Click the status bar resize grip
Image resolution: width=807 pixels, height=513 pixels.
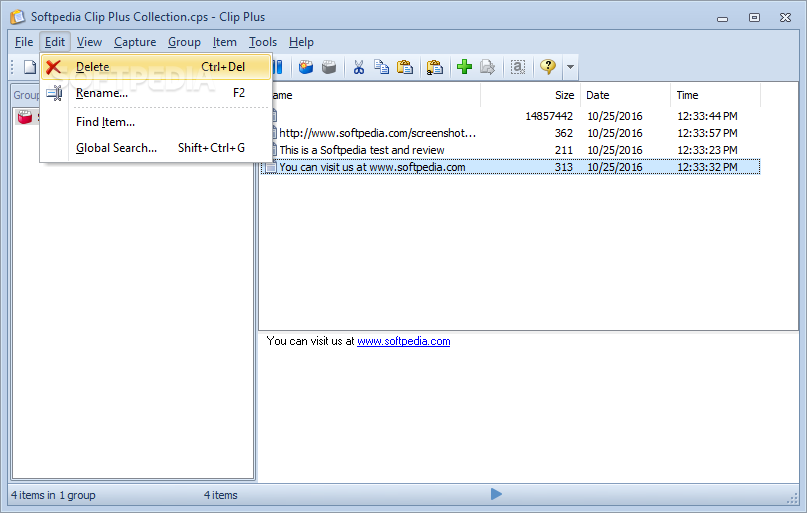click(793, 498)
